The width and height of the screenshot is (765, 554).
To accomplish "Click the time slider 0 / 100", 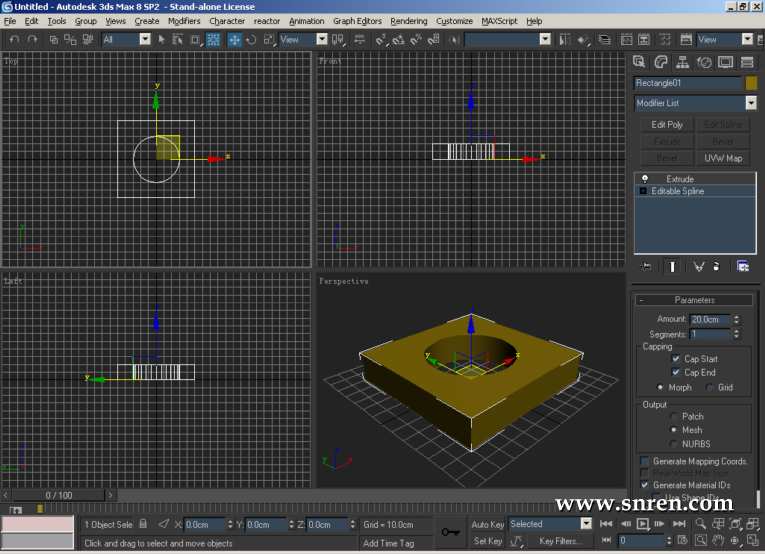I will 59,495.
